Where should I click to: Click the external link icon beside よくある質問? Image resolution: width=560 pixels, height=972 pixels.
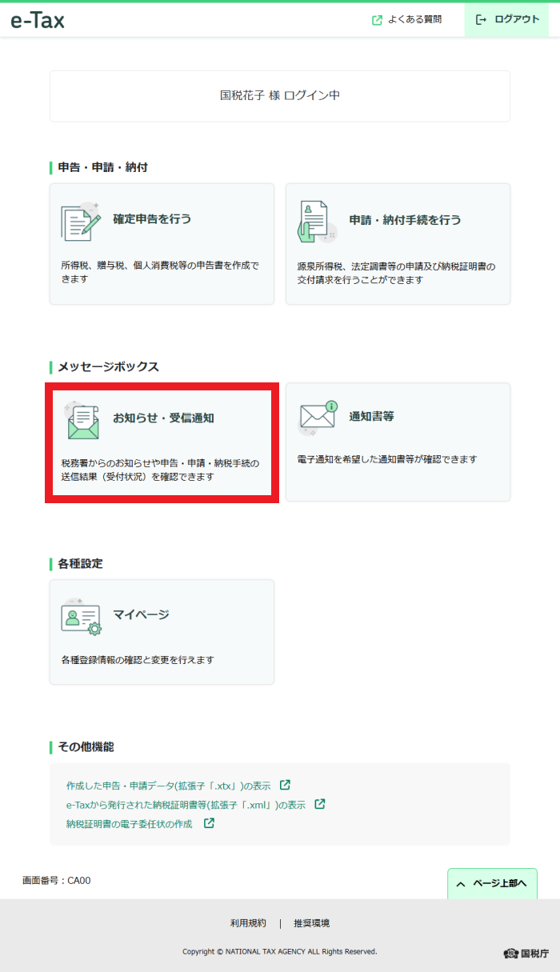(x=378, y=20)
